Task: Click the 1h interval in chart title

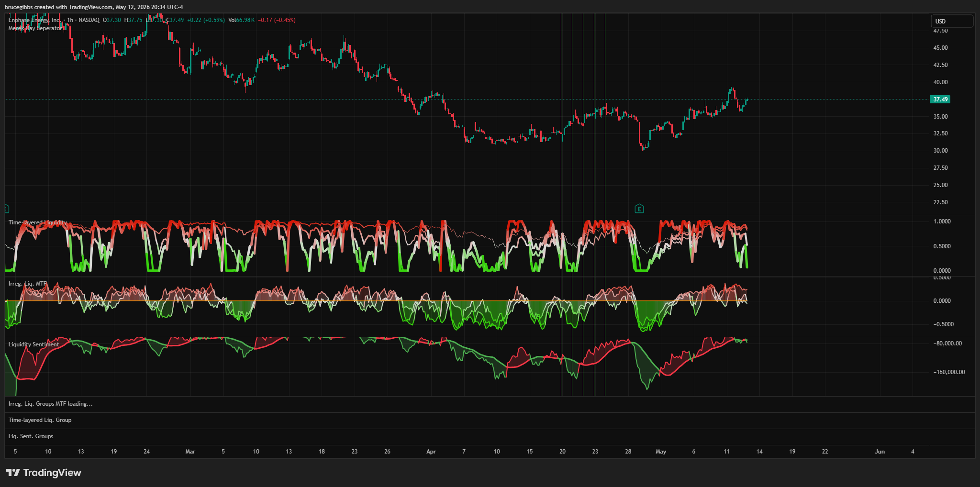Action: pos(70,20)
